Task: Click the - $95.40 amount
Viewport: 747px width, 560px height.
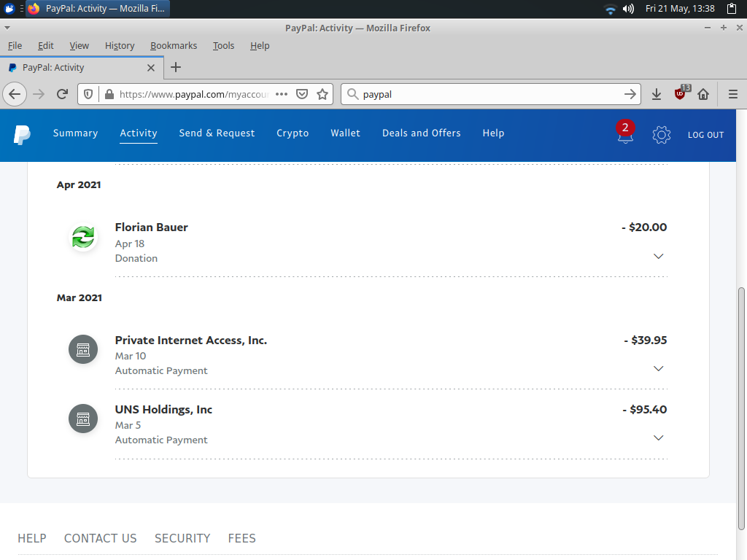Action: tap(645, 410)
